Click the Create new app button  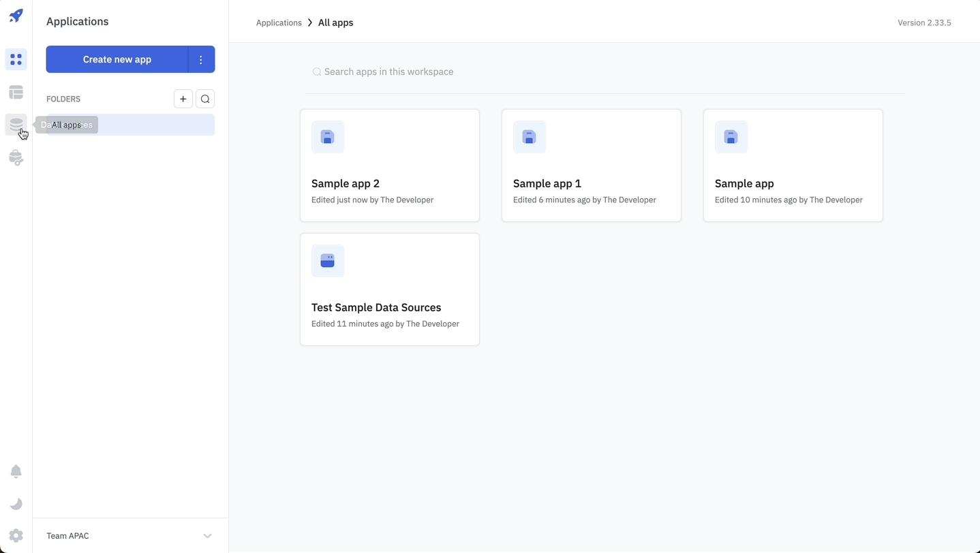(117, 59)
